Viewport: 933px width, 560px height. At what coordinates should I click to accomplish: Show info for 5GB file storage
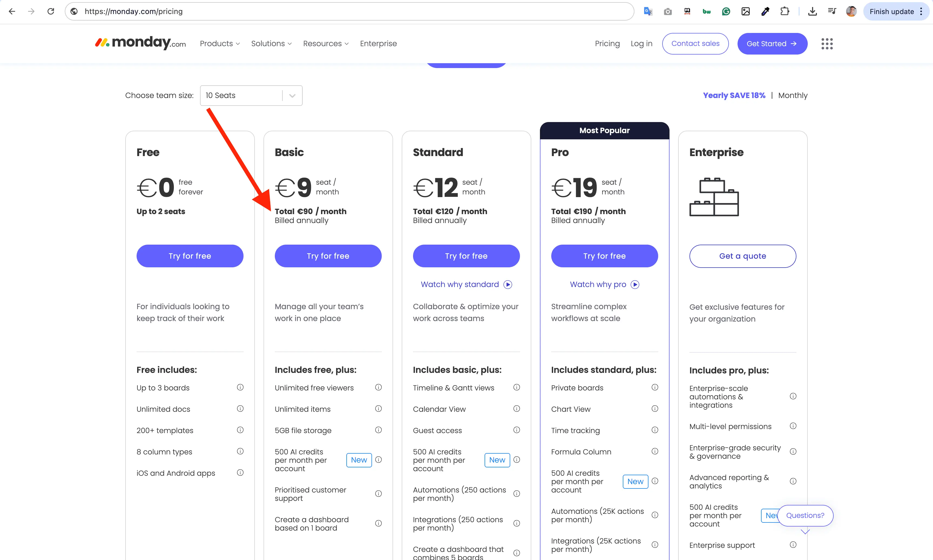tap(378, 430)
